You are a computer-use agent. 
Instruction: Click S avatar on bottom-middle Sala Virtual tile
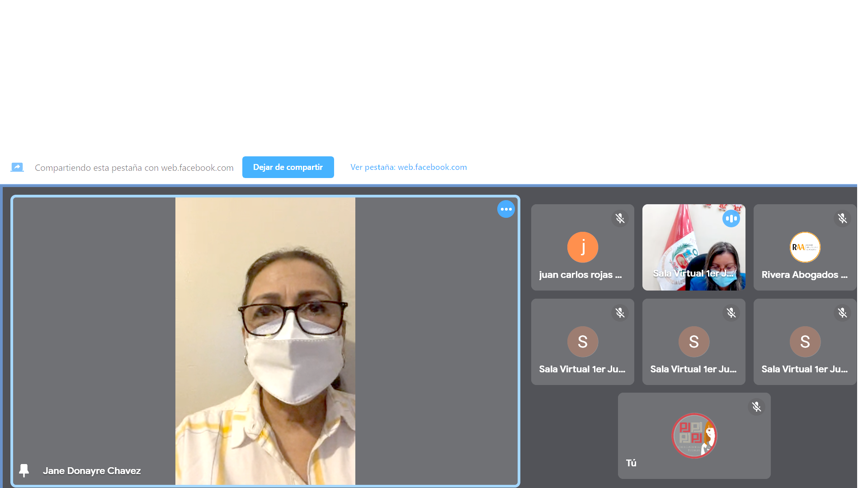(693, 342)
